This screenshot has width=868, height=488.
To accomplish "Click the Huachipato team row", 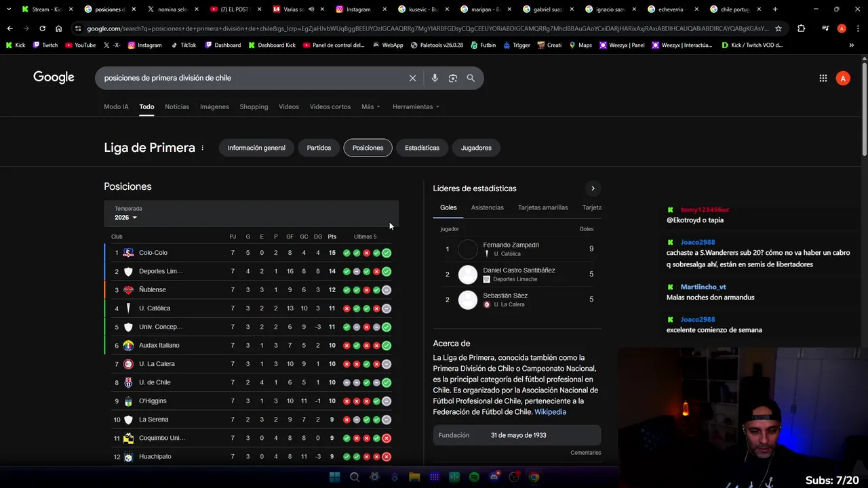I will tap(252, 457).
